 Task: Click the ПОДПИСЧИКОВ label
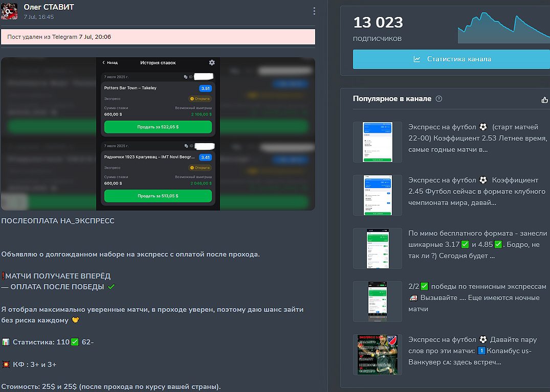click(378, 38)
